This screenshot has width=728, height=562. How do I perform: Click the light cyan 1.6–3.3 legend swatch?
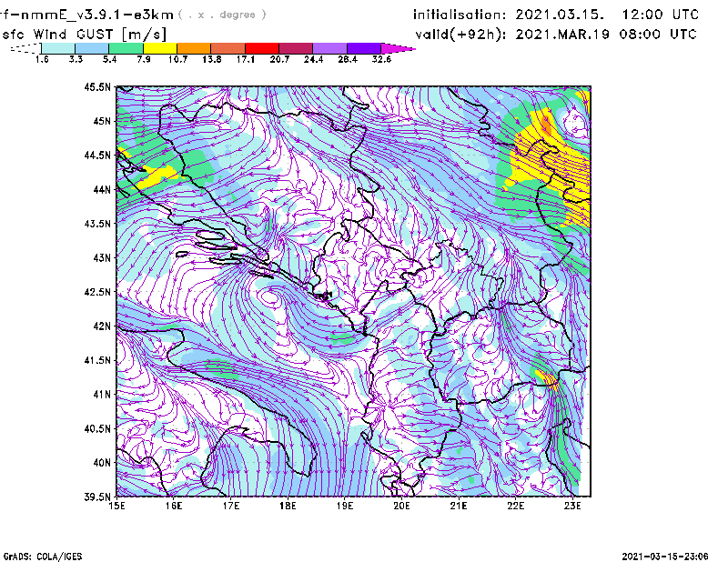[x=58, y=48]
